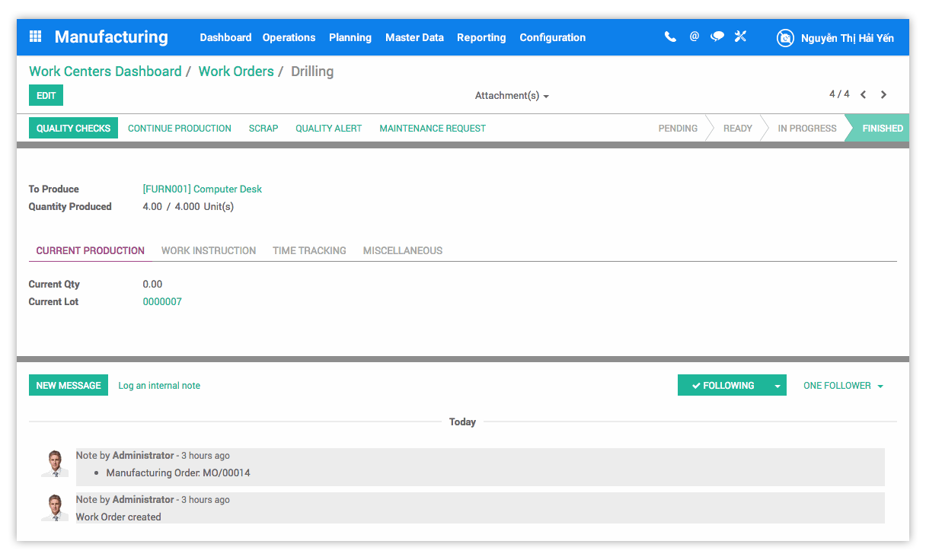Viewport: 926px width, 560px height.
Task: Open the chat bubble icon
Action: (717, 37)
